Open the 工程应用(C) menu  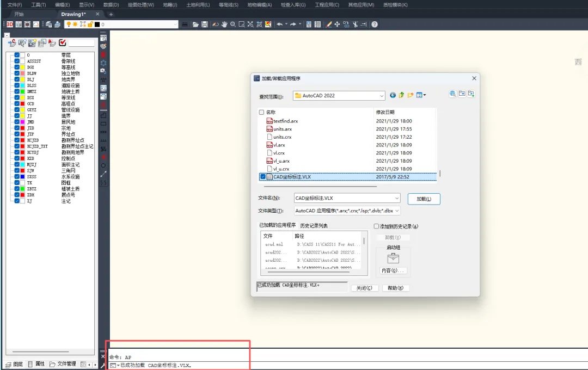pyautogui.click(x=327, y=5)
